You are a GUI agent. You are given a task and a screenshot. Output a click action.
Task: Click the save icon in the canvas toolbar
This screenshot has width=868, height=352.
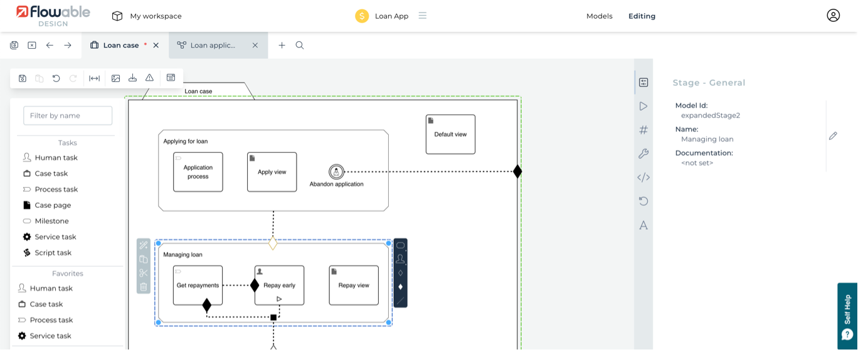click(x=23, y=78)
